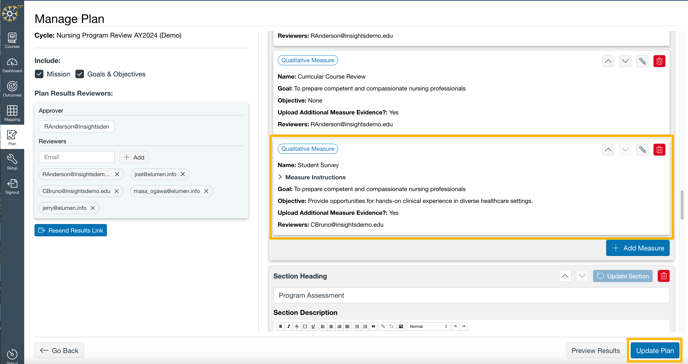This screenshot has width=688, height=364.
Task: Toggle the Goals & Objectives checkbox
Action: 79,74
